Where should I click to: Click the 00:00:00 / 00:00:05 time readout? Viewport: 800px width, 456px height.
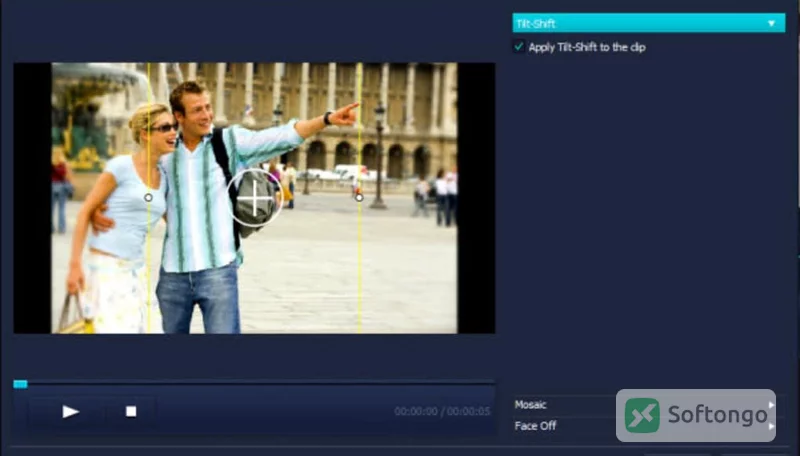(442, 411)
